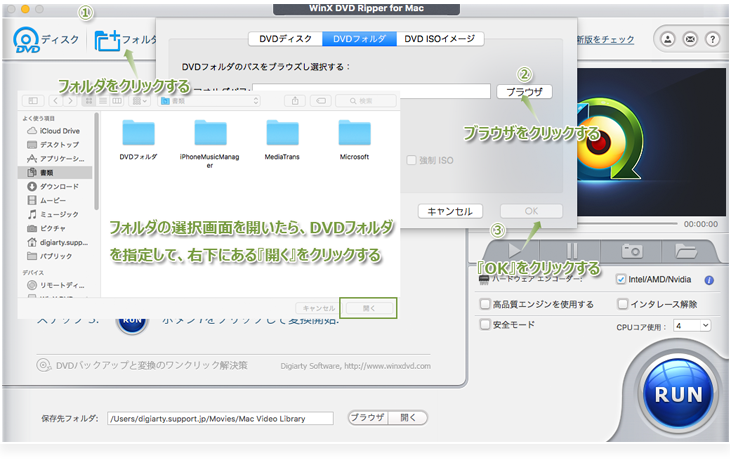Open the Finder arrange dropdown
Image resolution: width=730 pixels, height=460 pixels.
click(x=139, y=101)
